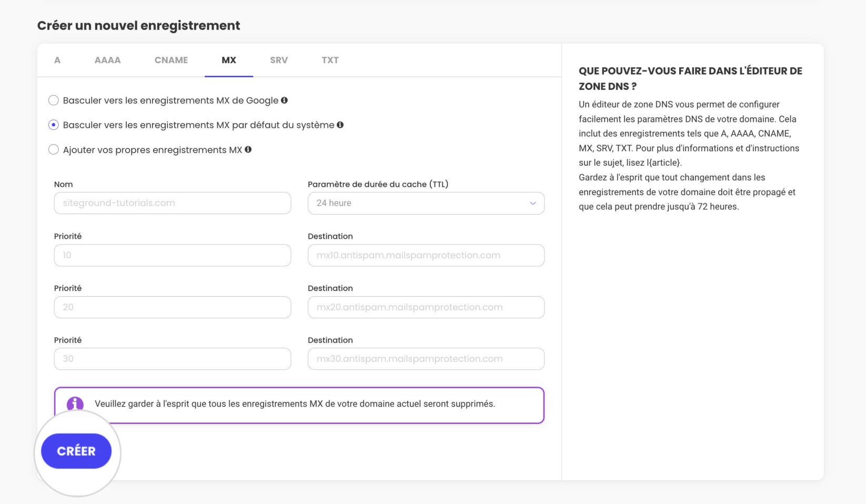The width and height of the screenshot is (866, 504).
Task: Switch to the MX record tab
Action: click(x=229, y=60)
